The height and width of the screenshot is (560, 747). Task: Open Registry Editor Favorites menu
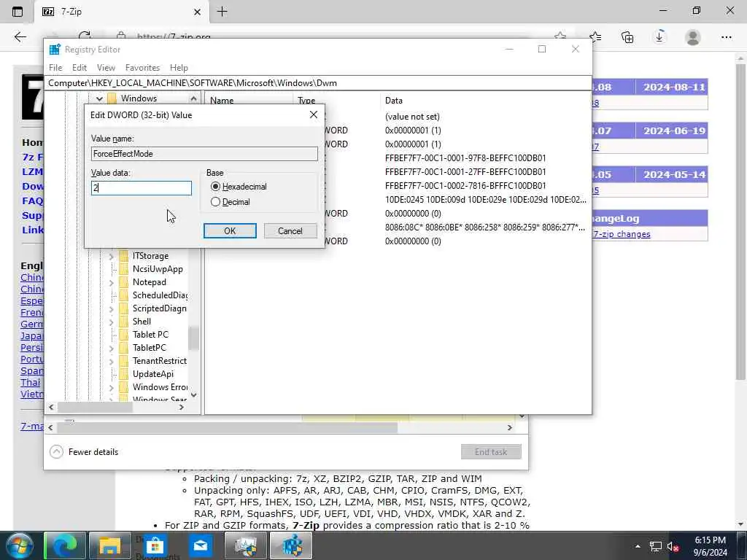click(x=142, y=68)
